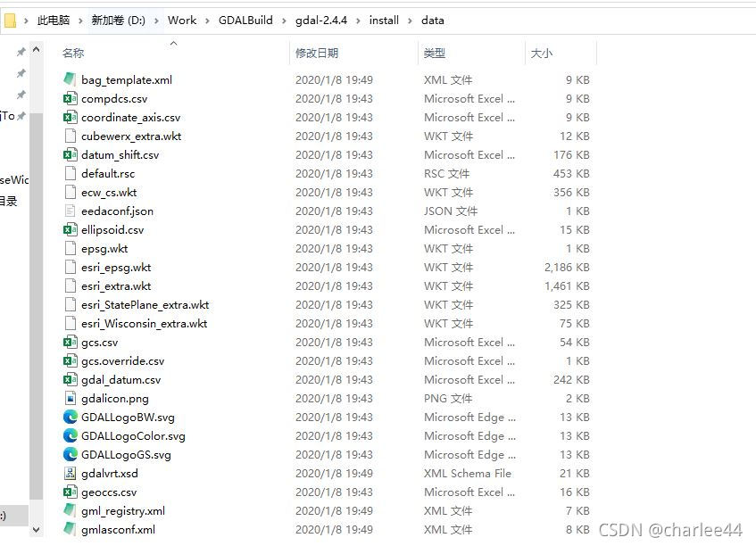Navigate to the GDALBuild breadcrumb
The height and width of the screenshot is (546, 756).
pos(245,21)
